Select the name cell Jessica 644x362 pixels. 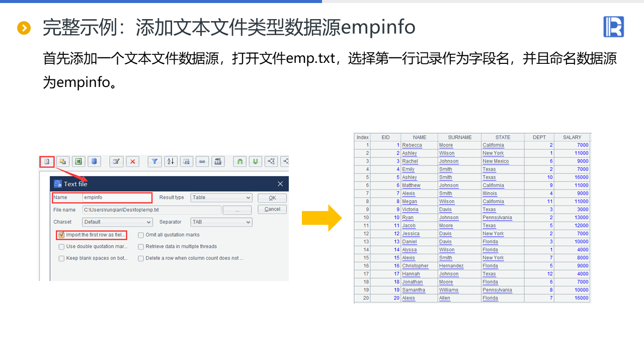point(420,234)
